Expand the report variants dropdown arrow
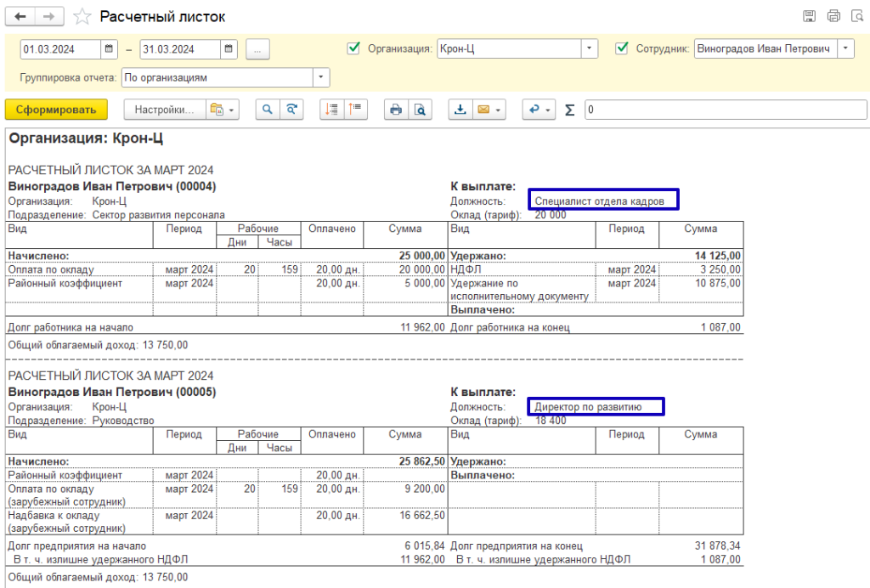This screenshot has height=588, width=870. point(232,110)
